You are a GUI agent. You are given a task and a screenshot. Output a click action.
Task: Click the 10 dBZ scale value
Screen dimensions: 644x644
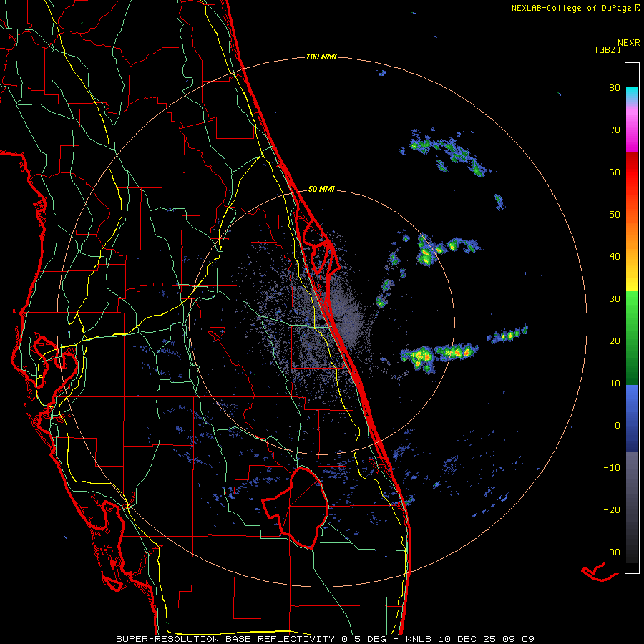tap(615, 384)
